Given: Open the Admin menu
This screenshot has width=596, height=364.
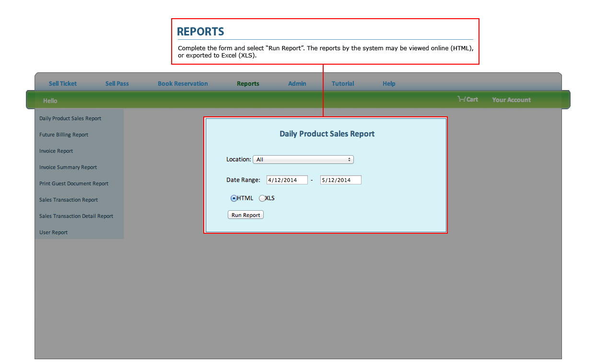Looking at the screenshot, I should (297, 83).
